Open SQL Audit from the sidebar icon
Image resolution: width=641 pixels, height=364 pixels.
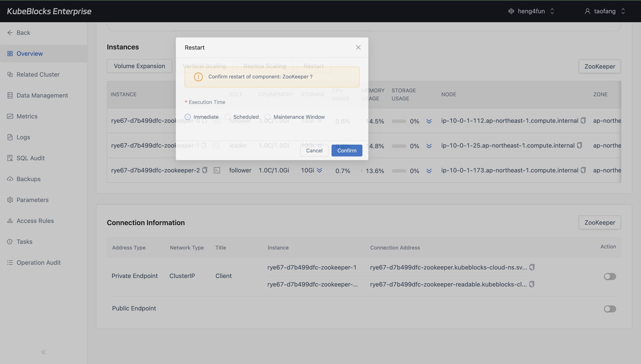coord(10,158)
